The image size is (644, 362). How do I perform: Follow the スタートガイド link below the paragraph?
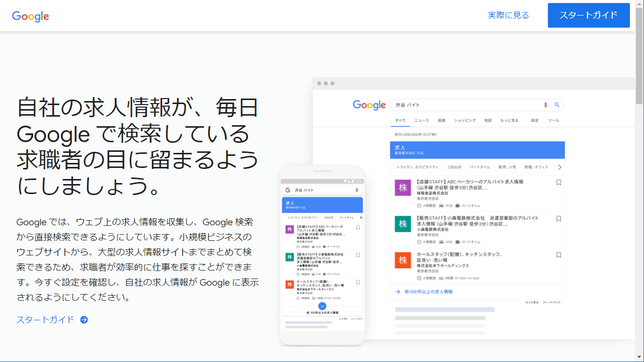click(x=45, y=320)
